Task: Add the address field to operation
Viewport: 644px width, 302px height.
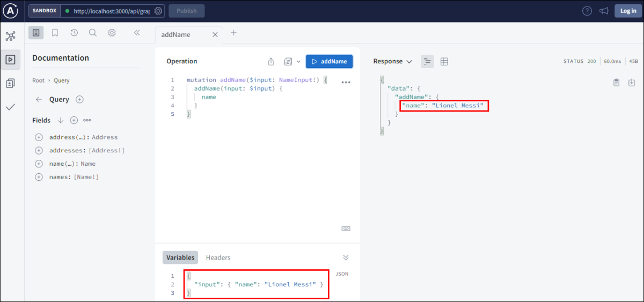Action: 39,137
